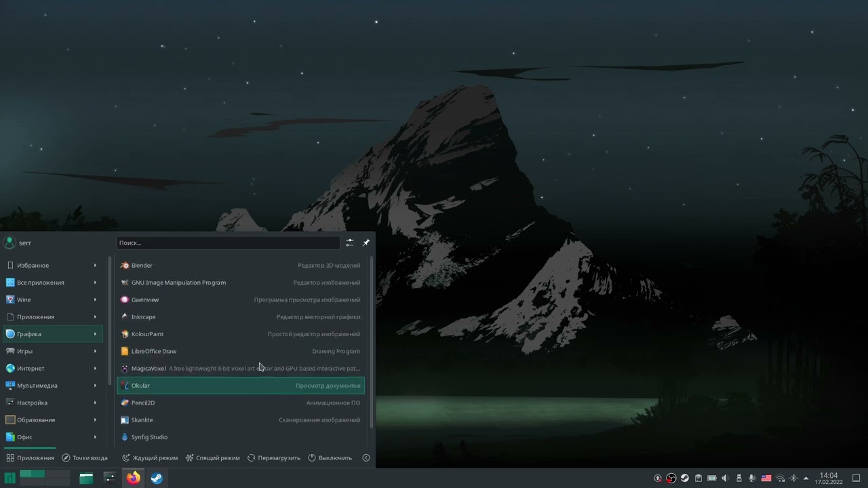Start the Gwenview image viewer
The image size is (868, 488).
[x=241, y=300]
